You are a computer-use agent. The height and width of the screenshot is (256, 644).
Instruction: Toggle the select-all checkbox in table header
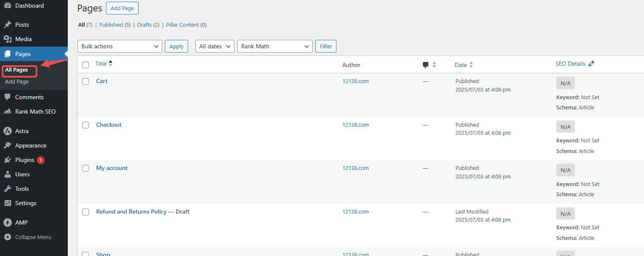(x=86, y=65)
